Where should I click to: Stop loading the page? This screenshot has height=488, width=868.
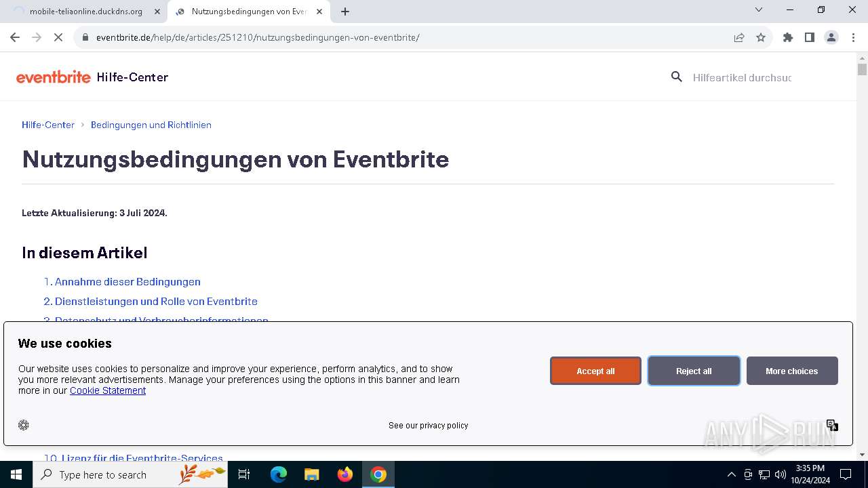58,37
